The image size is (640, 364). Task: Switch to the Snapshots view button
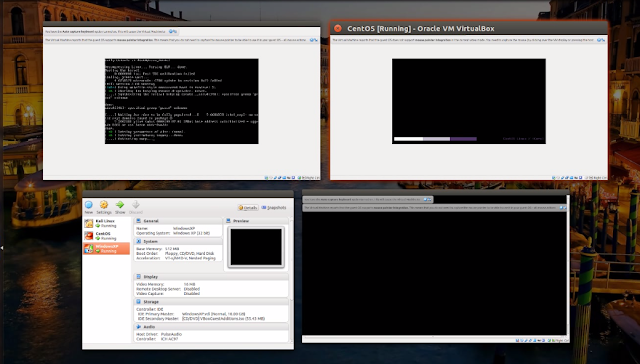(274, 208)
